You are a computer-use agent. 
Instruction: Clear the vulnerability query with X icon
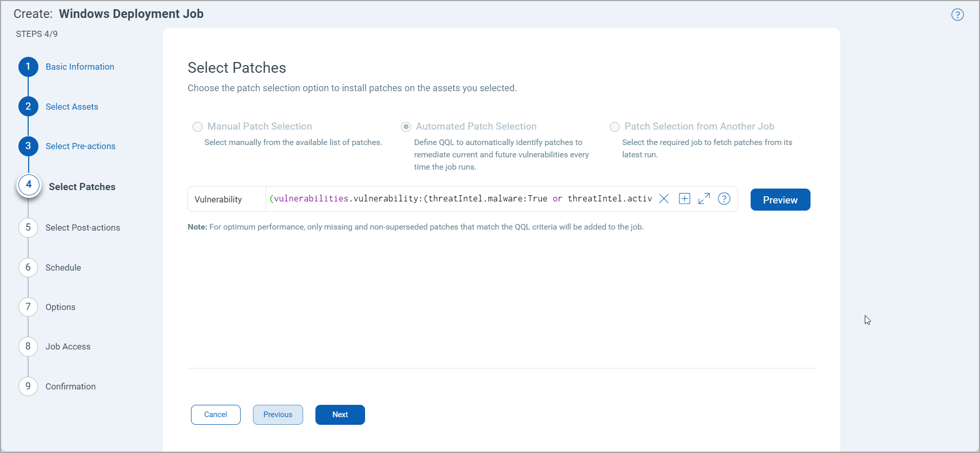coord(664,199)
